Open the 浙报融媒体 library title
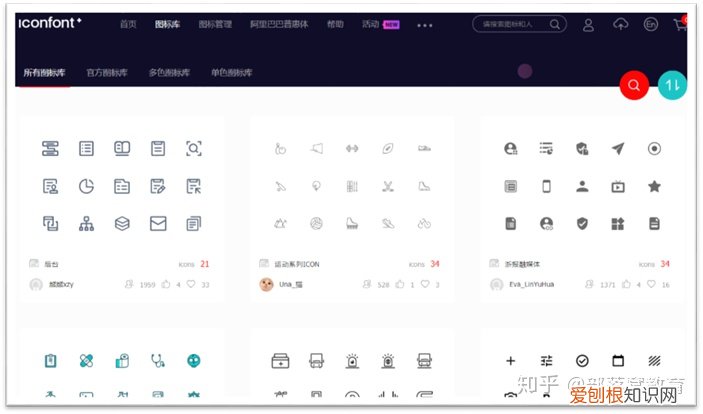 click(522, 264)
